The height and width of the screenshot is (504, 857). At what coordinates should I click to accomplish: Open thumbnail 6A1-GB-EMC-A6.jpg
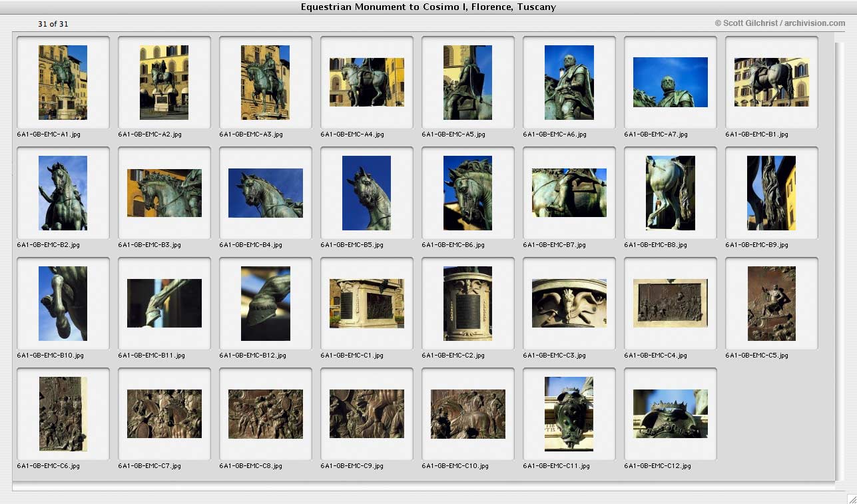(x=569, y=82)
